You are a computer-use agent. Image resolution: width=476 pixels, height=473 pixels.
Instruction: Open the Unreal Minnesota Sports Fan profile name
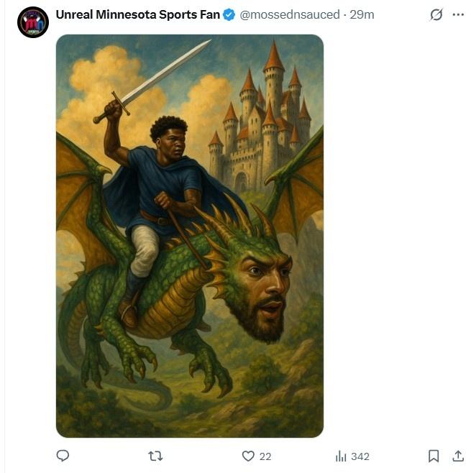(137, 14)
